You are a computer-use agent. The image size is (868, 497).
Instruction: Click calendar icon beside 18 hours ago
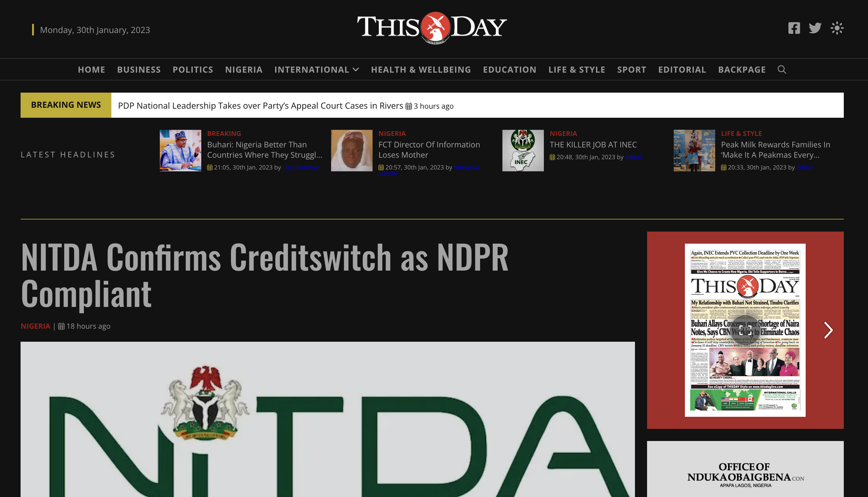(61, 326)
